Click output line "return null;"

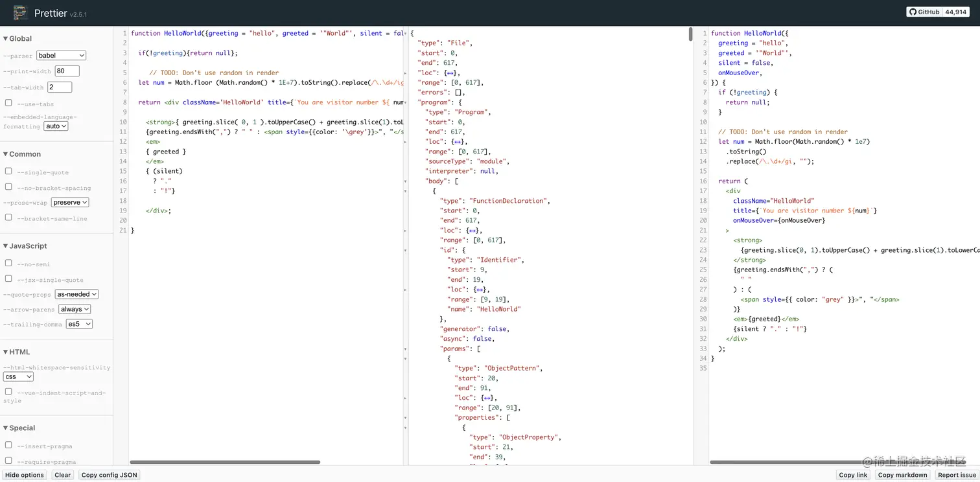748,102
